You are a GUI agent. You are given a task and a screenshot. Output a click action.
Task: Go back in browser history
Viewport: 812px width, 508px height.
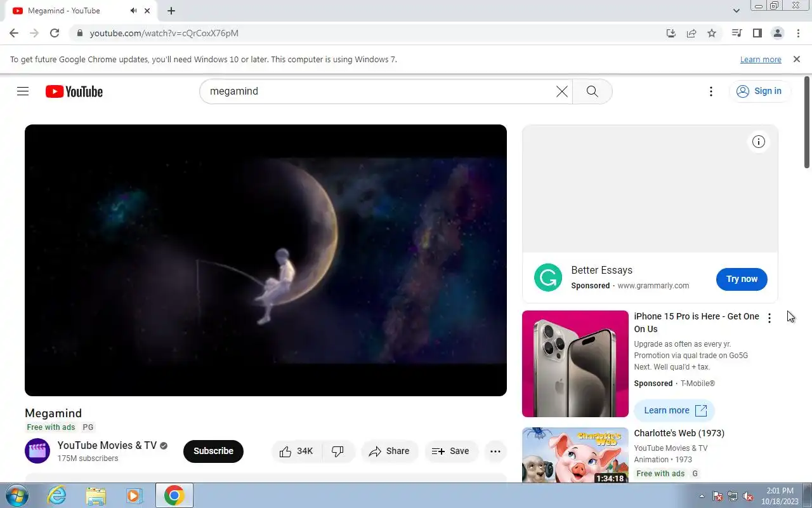14,33
